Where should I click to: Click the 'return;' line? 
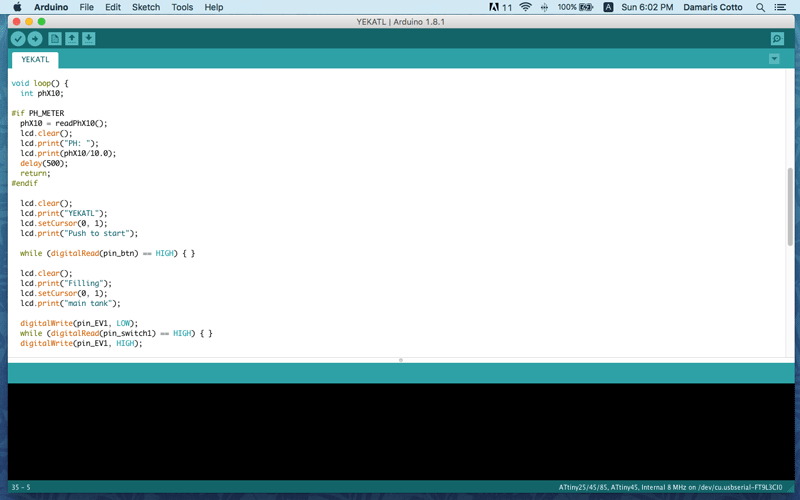click(x=35, y=173)
